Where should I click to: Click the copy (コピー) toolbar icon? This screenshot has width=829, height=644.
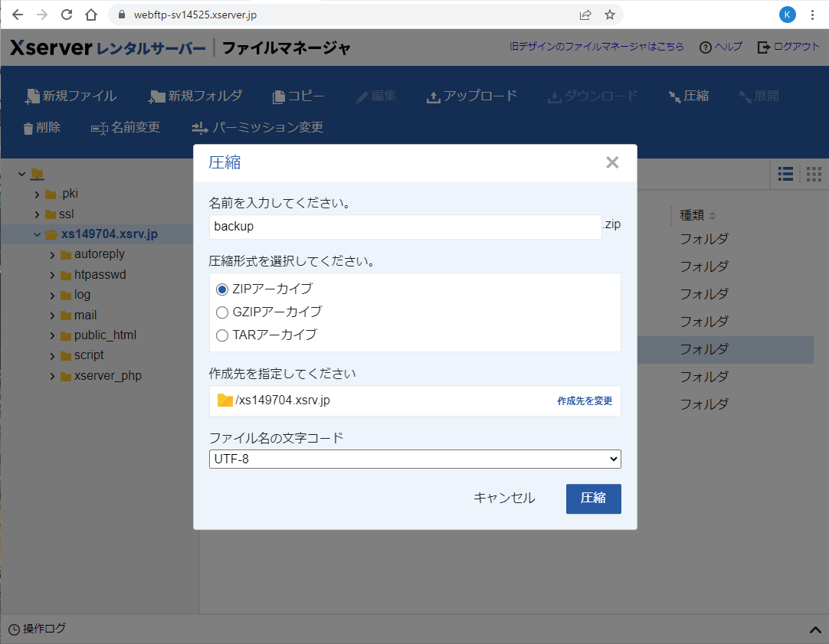[x=279, y=96]
